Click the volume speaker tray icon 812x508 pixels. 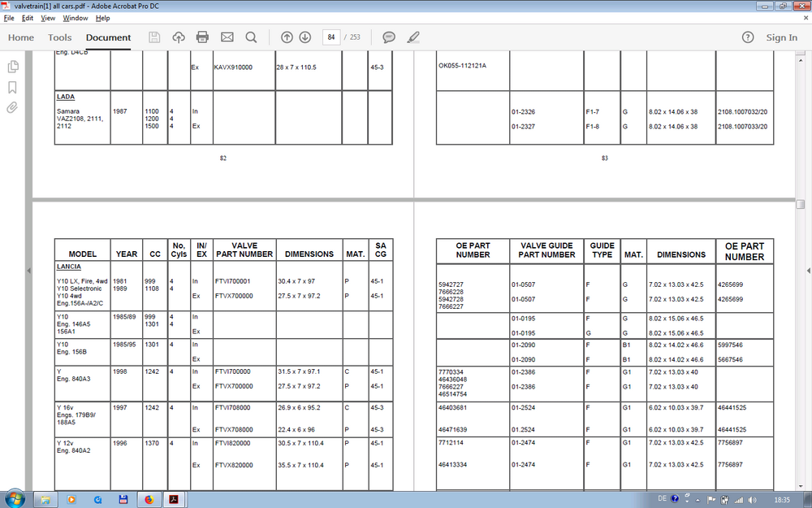point(751,500)
